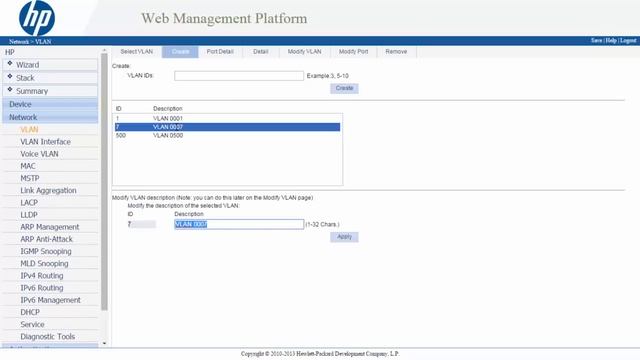Open LLDP settings
This screenshot has height=360, width=640.
29,215
